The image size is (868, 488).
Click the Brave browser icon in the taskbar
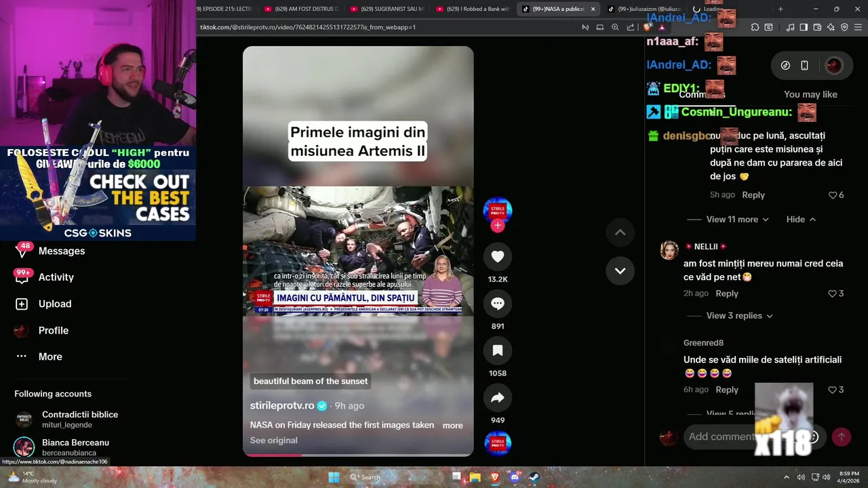pos(495,477)
